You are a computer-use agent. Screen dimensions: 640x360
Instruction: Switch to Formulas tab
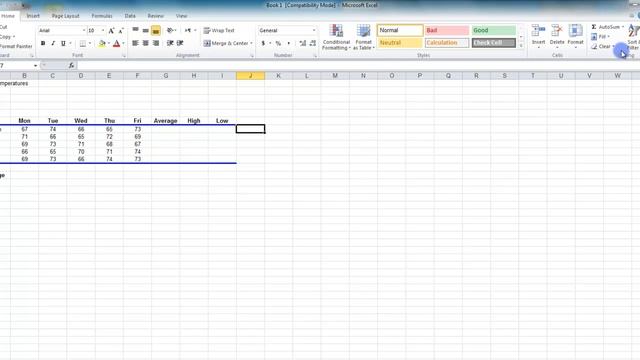pos(102,16)
